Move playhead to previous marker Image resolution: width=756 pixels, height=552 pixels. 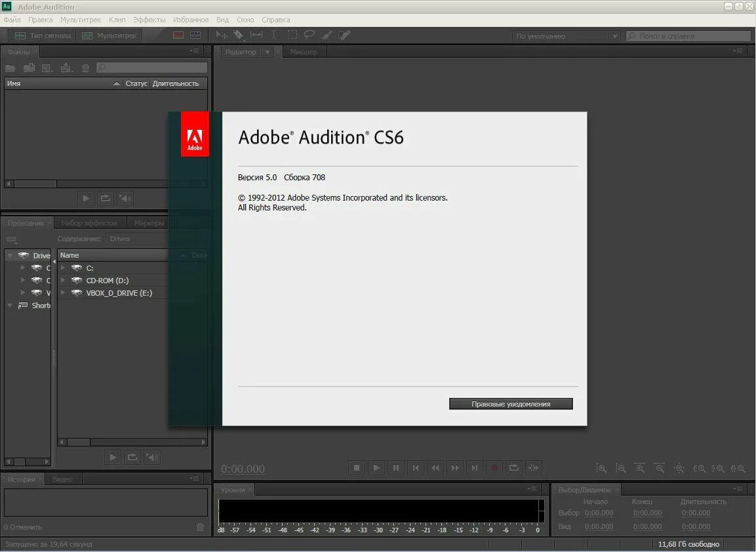point(416,467)
